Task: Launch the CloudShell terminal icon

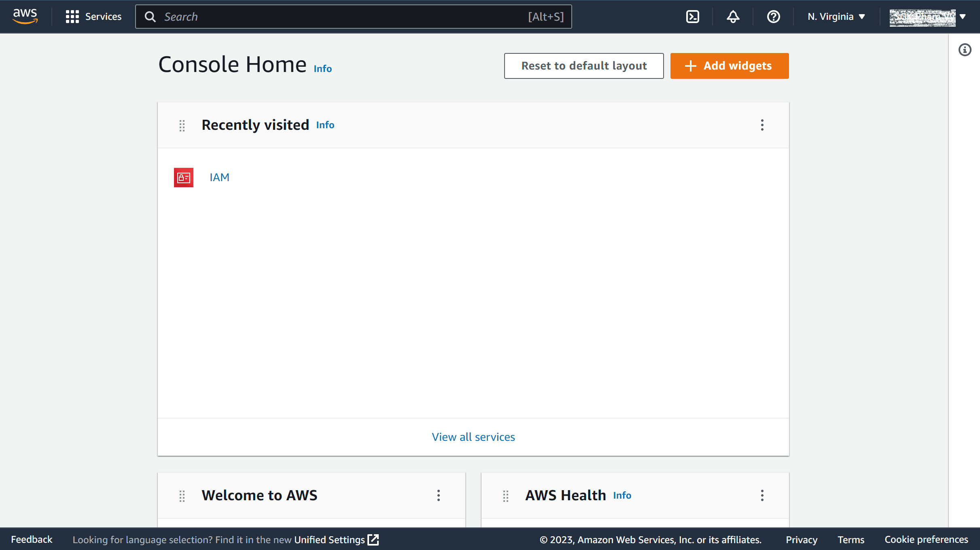Action: tap(693, 17)
